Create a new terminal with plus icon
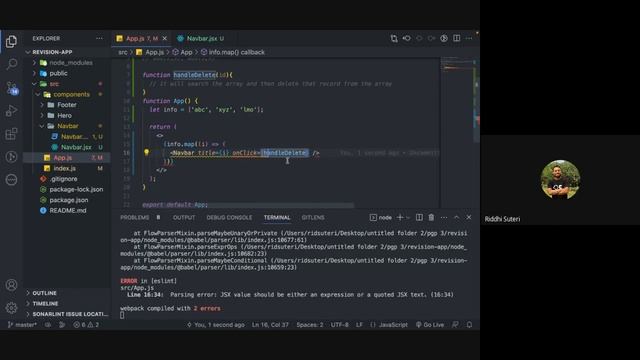This screenshot has width=640, height=360. pos(400,218)
